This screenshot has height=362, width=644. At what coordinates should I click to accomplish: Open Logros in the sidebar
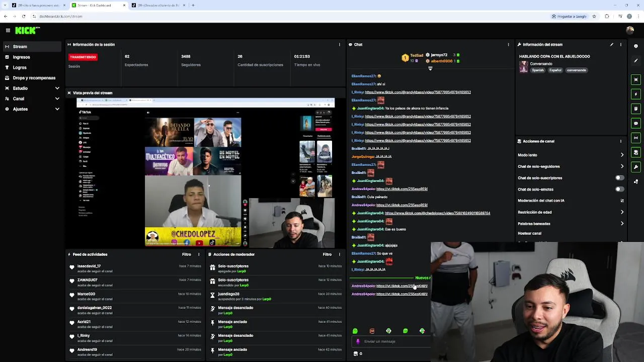[x=31, y=67]
